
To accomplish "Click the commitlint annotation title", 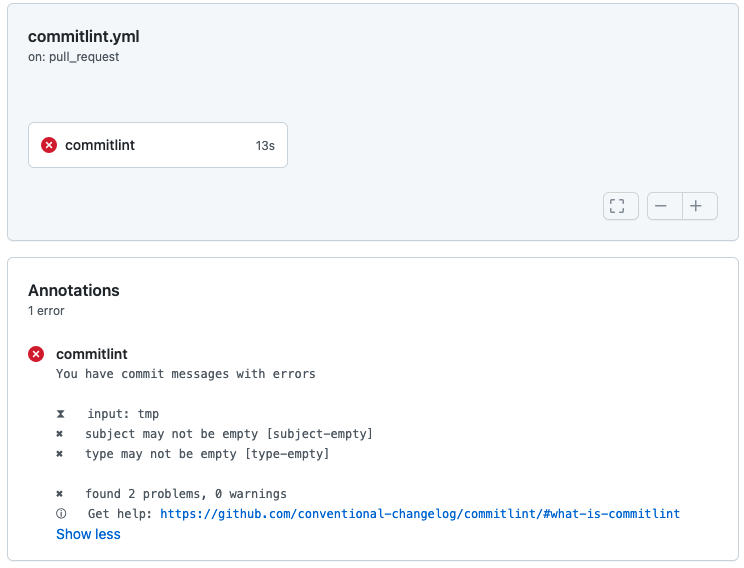I will click(x=92, y=354).
